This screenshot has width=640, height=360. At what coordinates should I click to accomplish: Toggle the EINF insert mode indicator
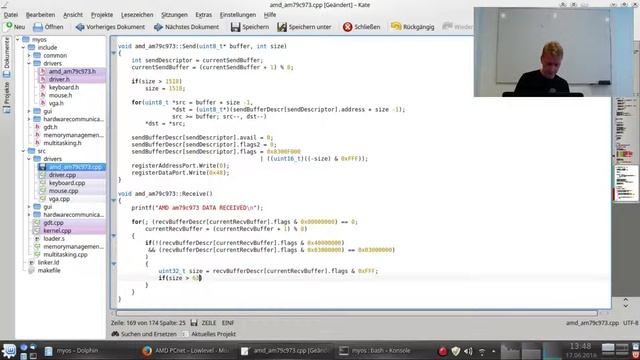228,323
